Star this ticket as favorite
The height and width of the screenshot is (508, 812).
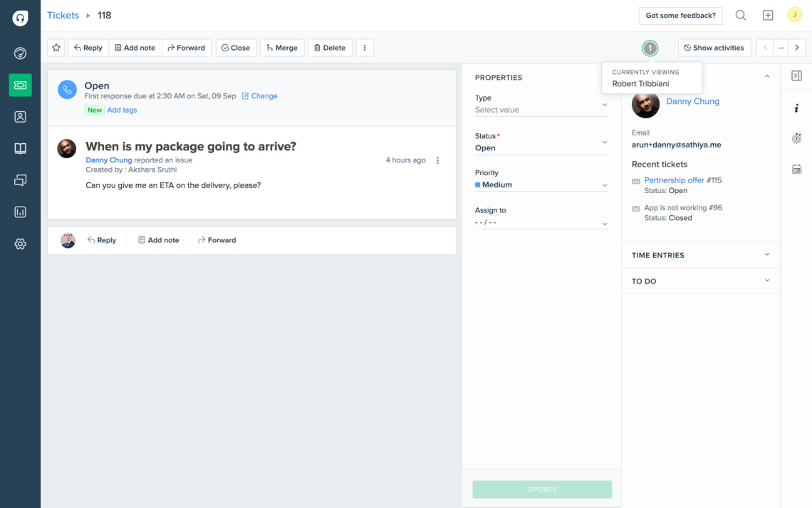(x=56, y=48)
